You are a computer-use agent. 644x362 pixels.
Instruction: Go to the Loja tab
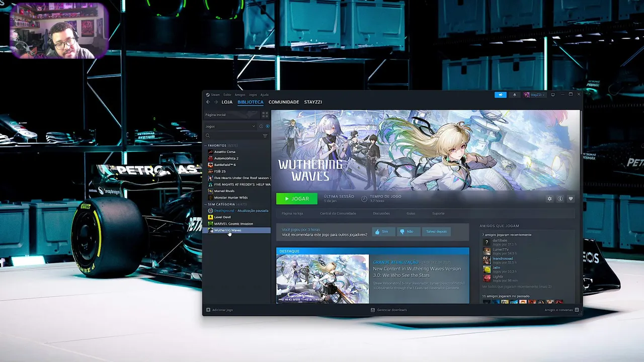227,102
